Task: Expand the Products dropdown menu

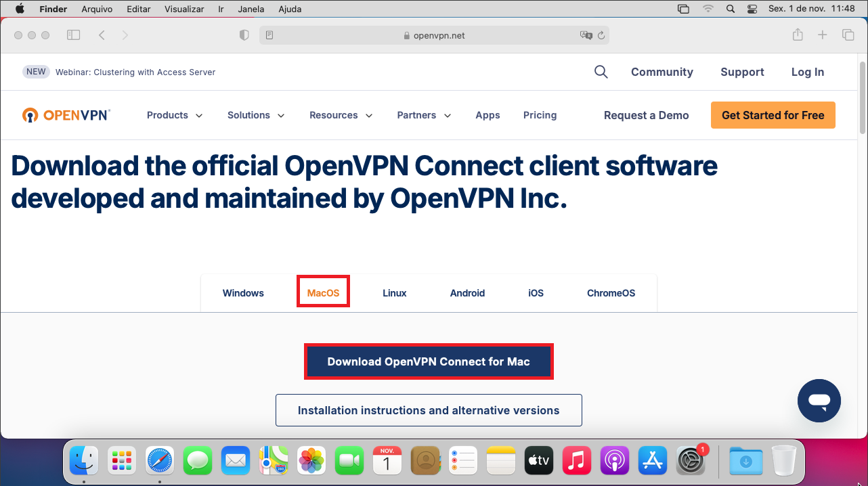Action: tap(175, 115)
